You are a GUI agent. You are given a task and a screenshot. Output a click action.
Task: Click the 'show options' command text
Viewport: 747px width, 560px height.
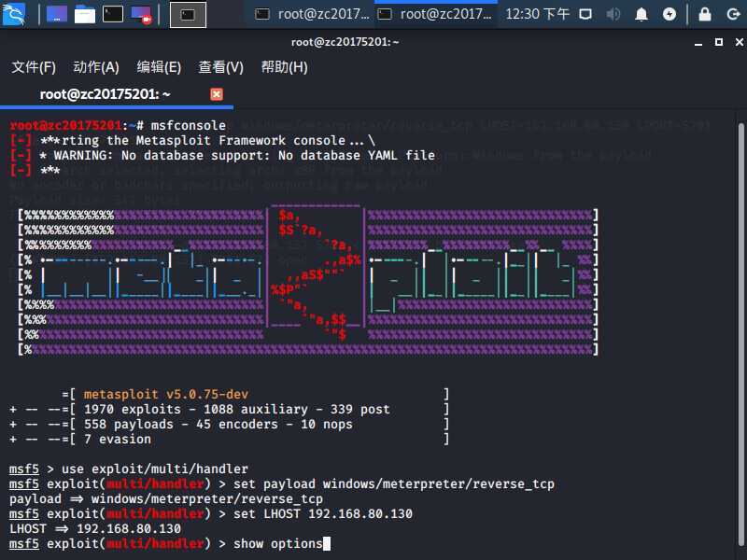278,544
